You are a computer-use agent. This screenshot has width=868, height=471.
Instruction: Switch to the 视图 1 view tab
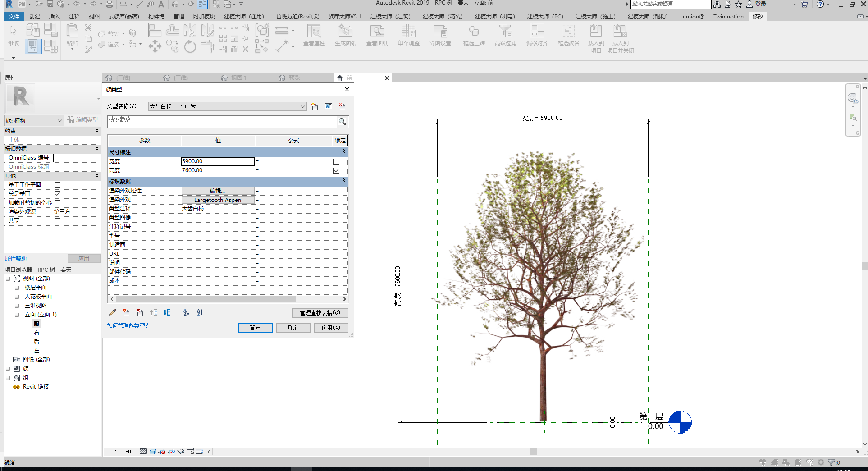pyautogui.click(x=238, y=78)
